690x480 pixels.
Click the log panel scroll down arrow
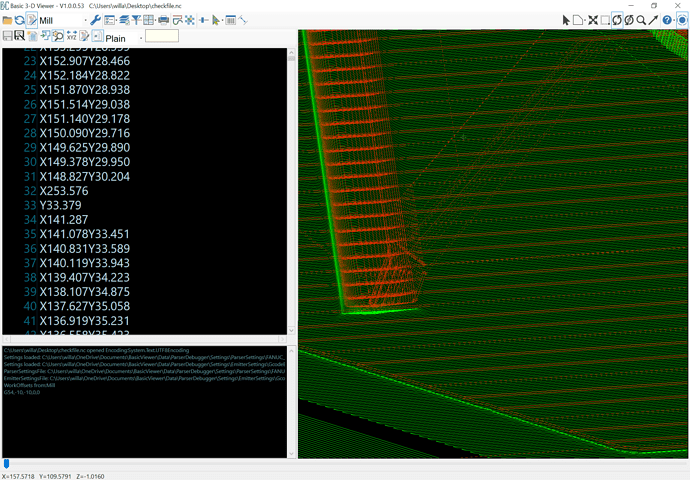[291, 454]
